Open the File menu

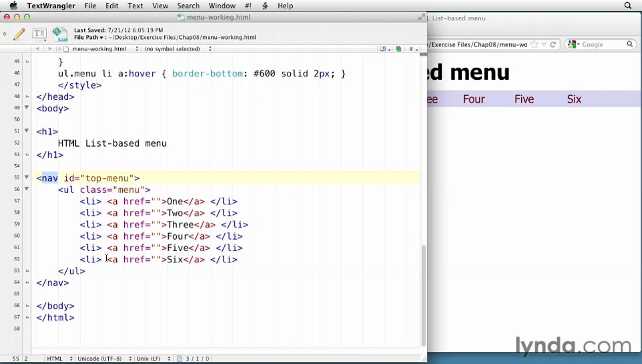tap(90, 6)
